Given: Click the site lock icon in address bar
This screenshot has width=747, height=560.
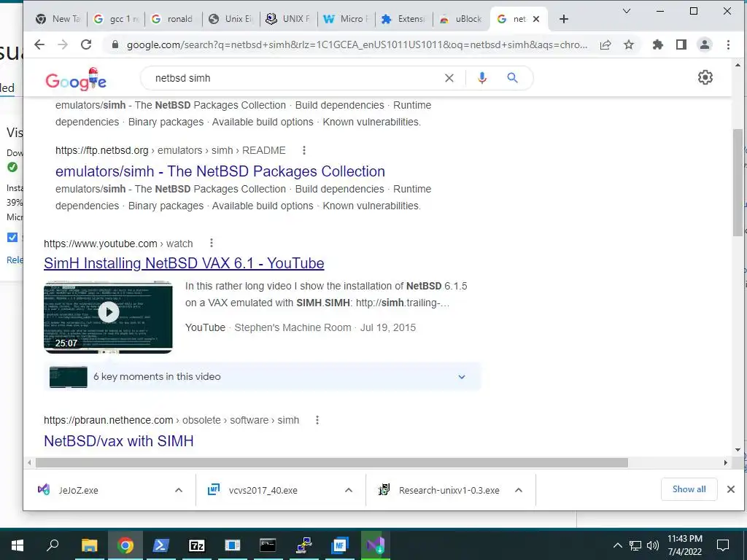Looking at the screenshot, I should click(x=115, y=44).
